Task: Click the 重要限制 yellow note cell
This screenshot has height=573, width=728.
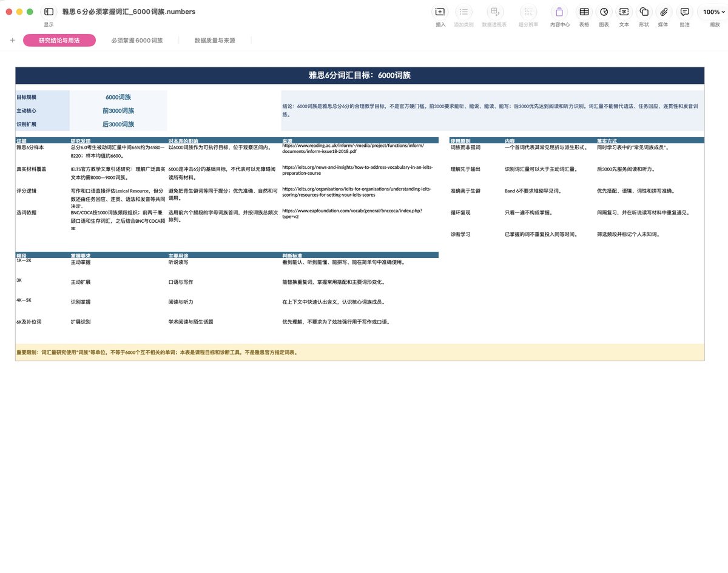Action: click(360, 352)
